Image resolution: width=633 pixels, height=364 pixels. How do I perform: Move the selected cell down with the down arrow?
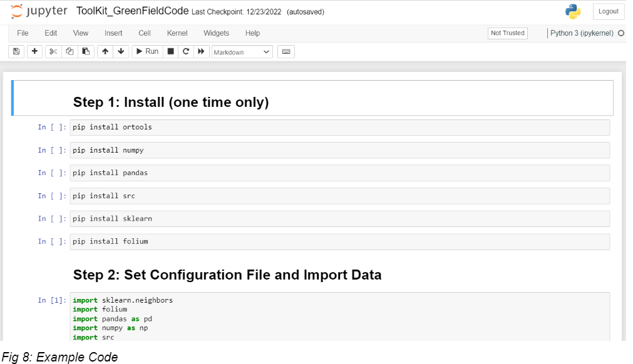tap(121, 51)
